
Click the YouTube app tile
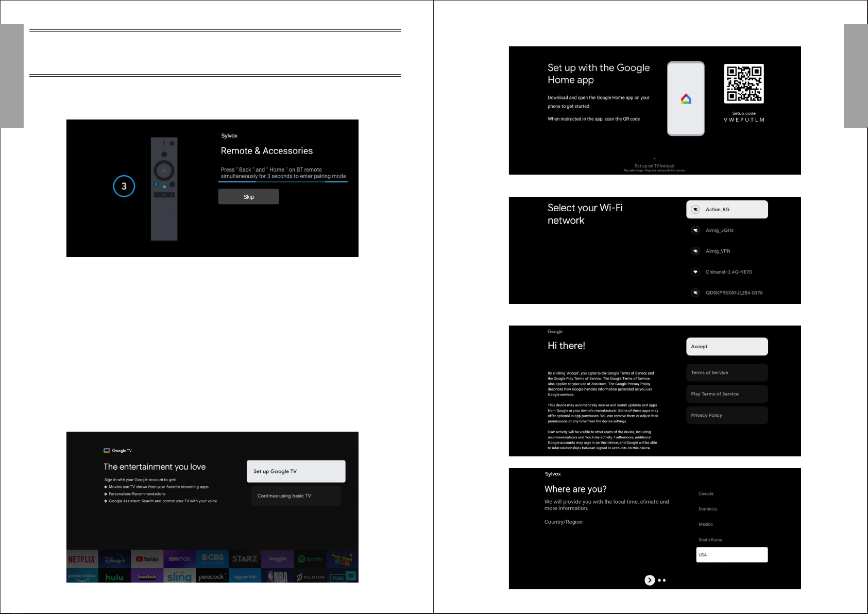147,559
